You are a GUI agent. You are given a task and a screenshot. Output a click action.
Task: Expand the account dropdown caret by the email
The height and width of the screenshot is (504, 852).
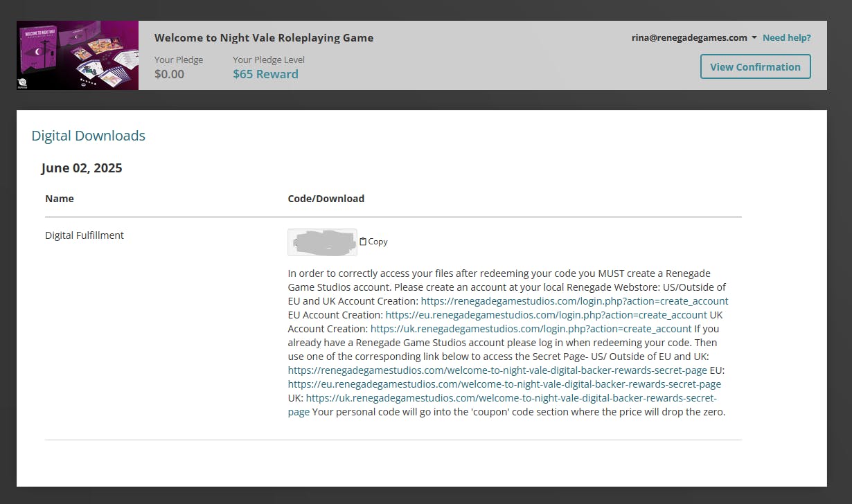pyautogui.click(x=754, y=38)
